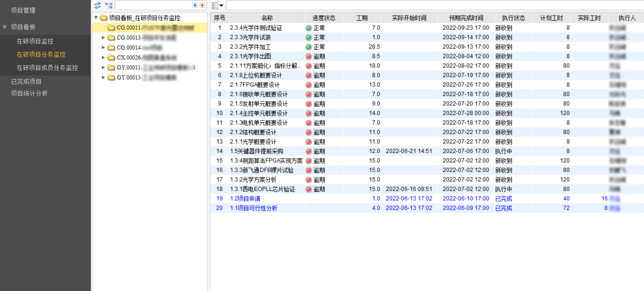The image size is (644, 291).
Task: Expand the CG.00014 project node
Action: pyautogui.click(x=103, y=47)
